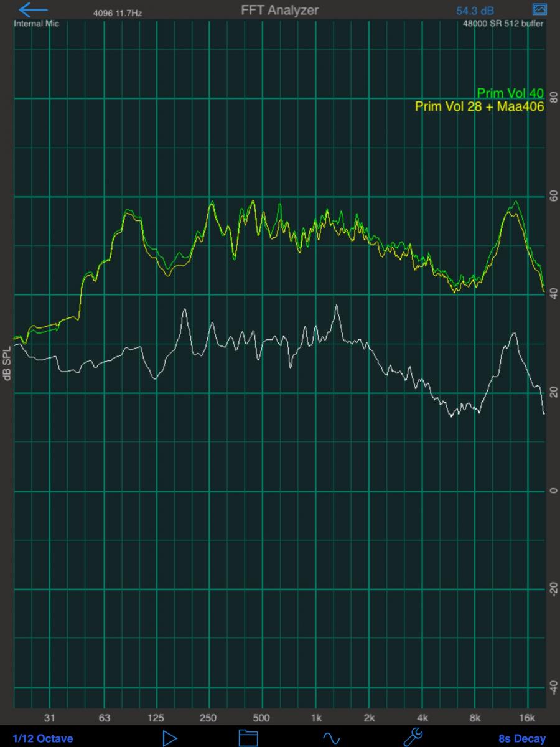Viewport: 560px width, 747px height.
Task: Tap the FFT Analyzer title
Action: click(280, 11)
